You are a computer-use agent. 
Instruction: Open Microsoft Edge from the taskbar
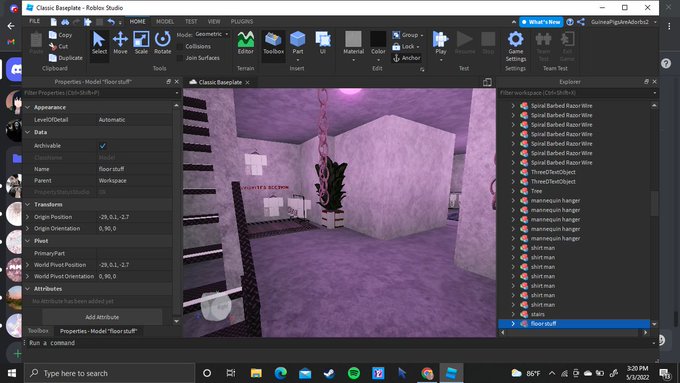(x=281, y=373)
